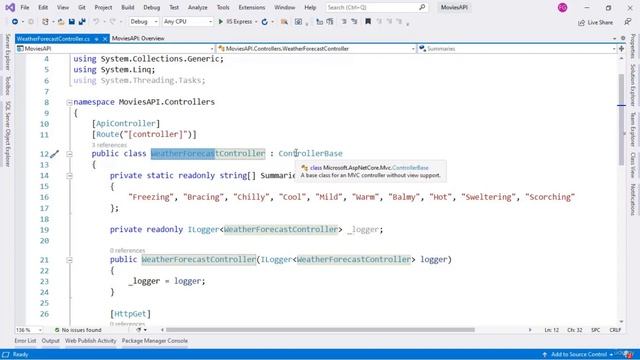Click the CRLF line ending indicator
This screenshot has height=360, width=640.
point(615,330)
